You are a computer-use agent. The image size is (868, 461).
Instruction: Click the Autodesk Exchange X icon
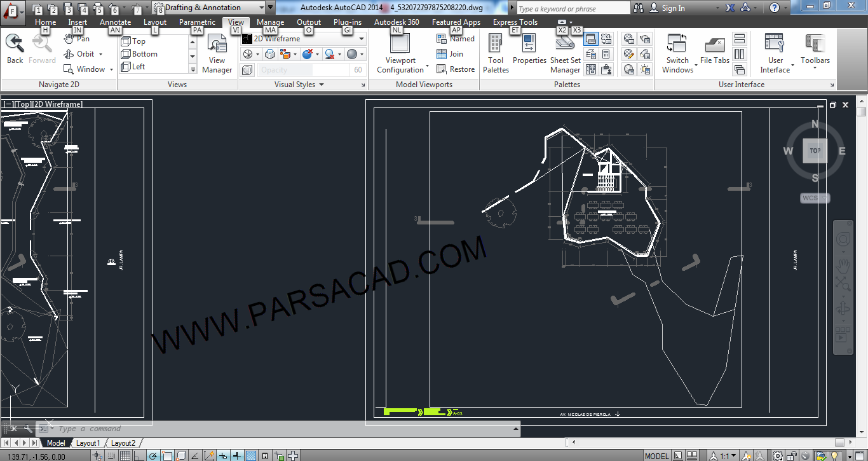(730, 8)
